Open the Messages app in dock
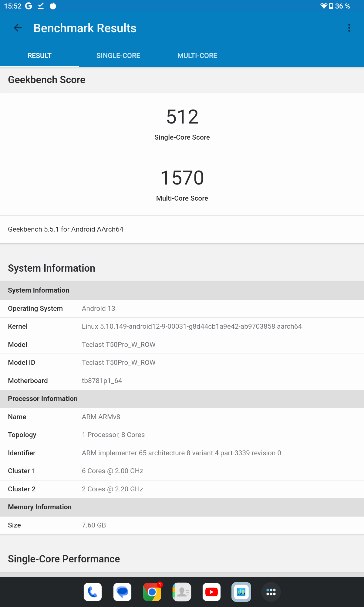 [123, 592]
